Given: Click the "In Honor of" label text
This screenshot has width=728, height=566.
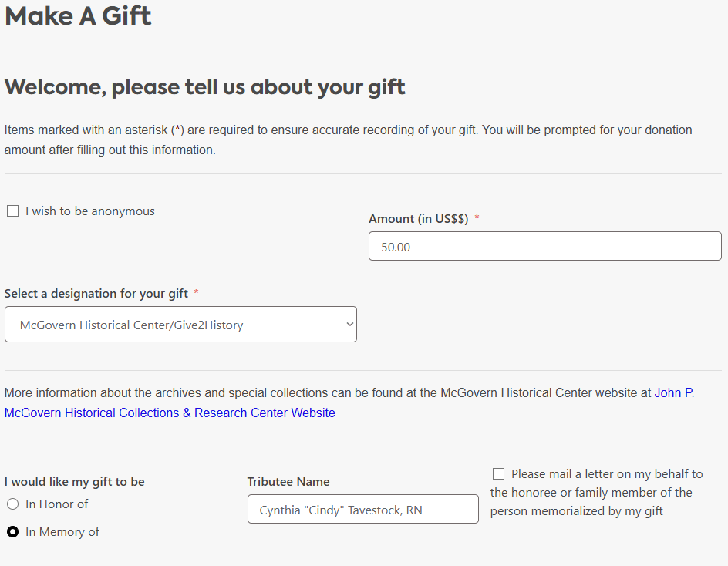Looking at the screenshot, I should pos(56,504).
